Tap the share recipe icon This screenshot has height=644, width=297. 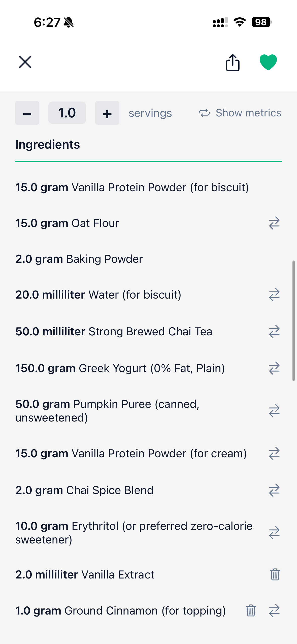233,63
